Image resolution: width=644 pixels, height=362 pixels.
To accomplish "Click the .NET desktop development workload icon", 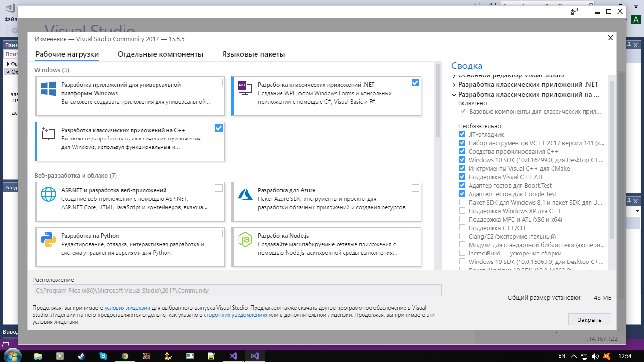I will (x=245, y=88).
